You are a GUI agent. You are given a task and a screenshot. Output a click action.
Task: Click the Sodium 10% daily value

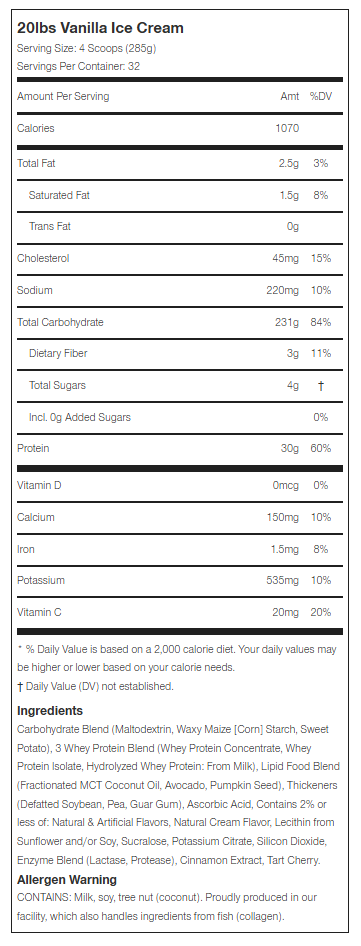pyautogui.click(x=321, y=290)
